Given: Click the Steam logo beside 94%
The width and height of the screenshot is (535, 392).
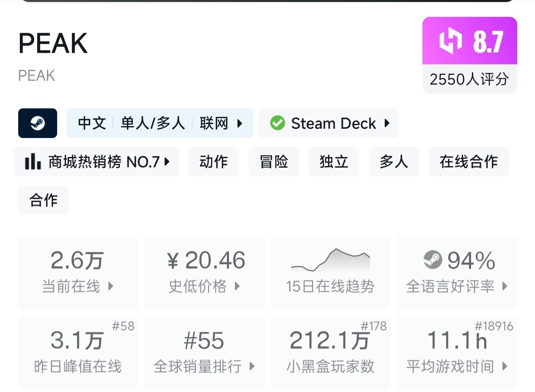Looking at the screenshot, I should (433, 260).
